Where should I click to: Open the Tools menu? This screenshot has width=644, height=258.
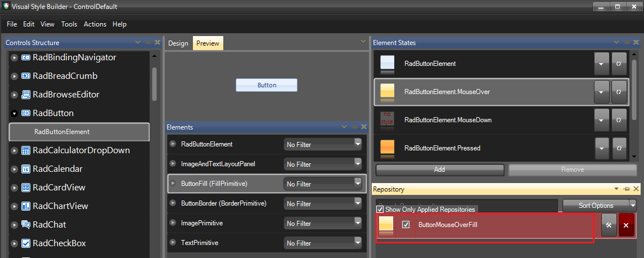[69, 24]
